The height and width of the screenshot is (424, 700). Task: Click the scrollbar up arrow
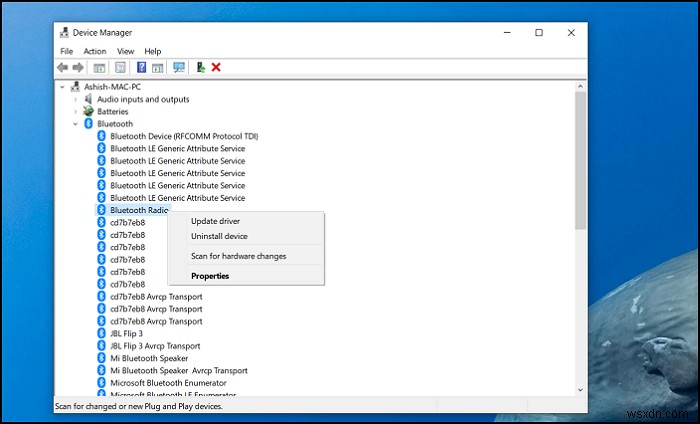point(580,87)
